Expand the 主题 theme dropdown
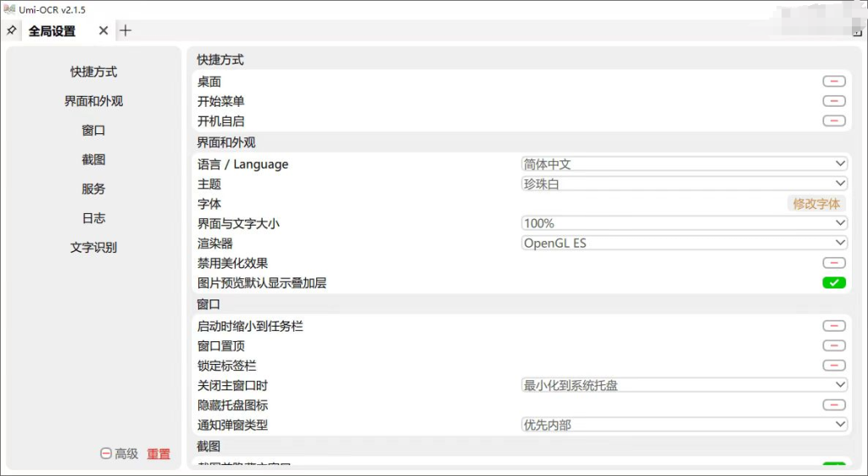 (x=684, y=183)
